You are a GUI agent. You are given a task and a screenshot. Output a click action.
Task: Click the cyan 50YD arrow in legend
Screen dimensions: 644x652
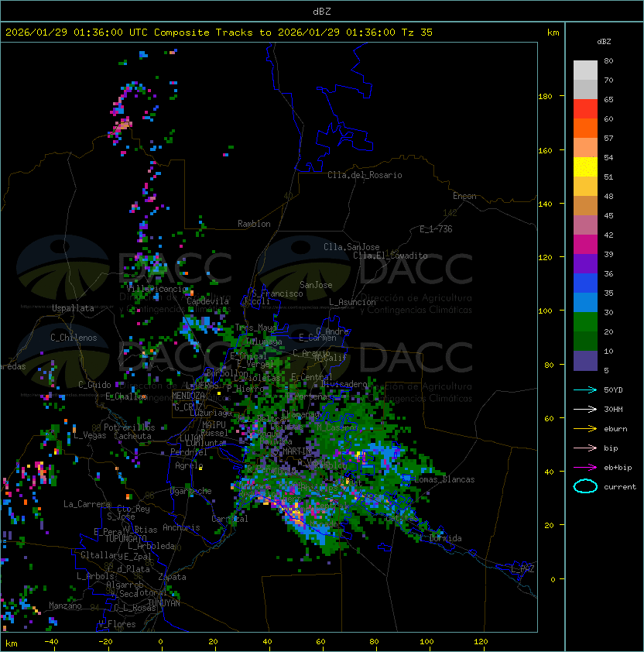[x=585, y=389]
